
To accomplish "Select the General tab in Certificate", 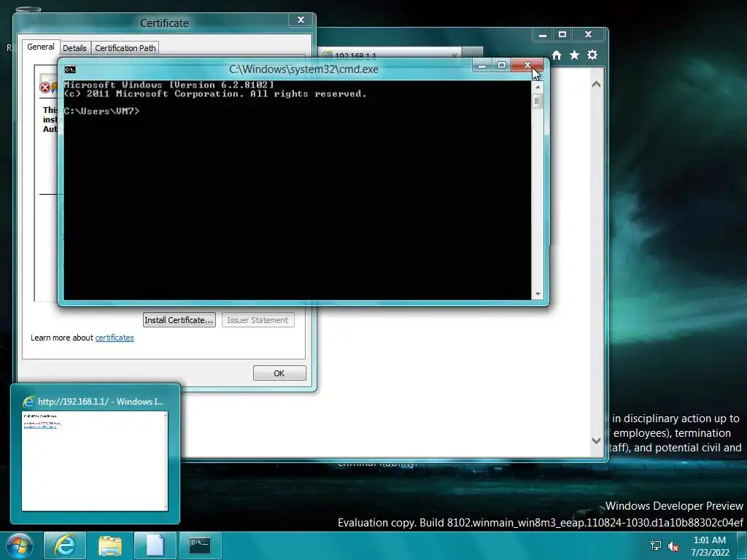I will pyautogui.click(x=41, y=47).
